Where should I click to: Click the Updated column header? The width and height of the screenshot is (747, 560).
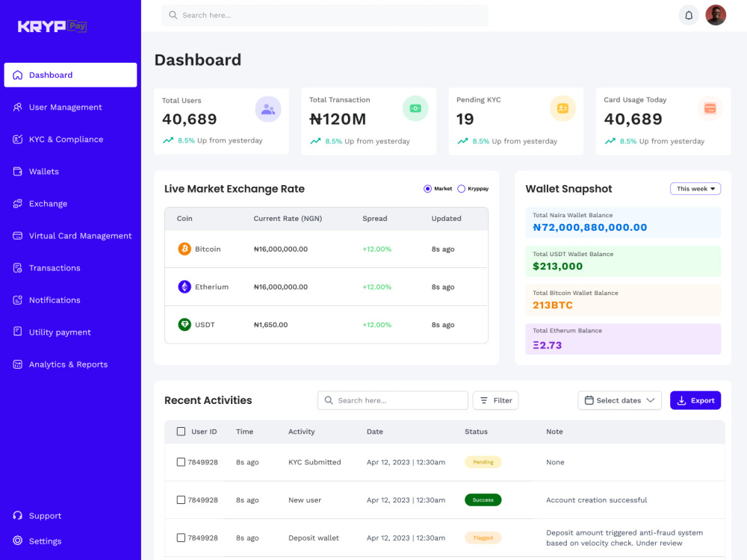(x=447, y=219)
